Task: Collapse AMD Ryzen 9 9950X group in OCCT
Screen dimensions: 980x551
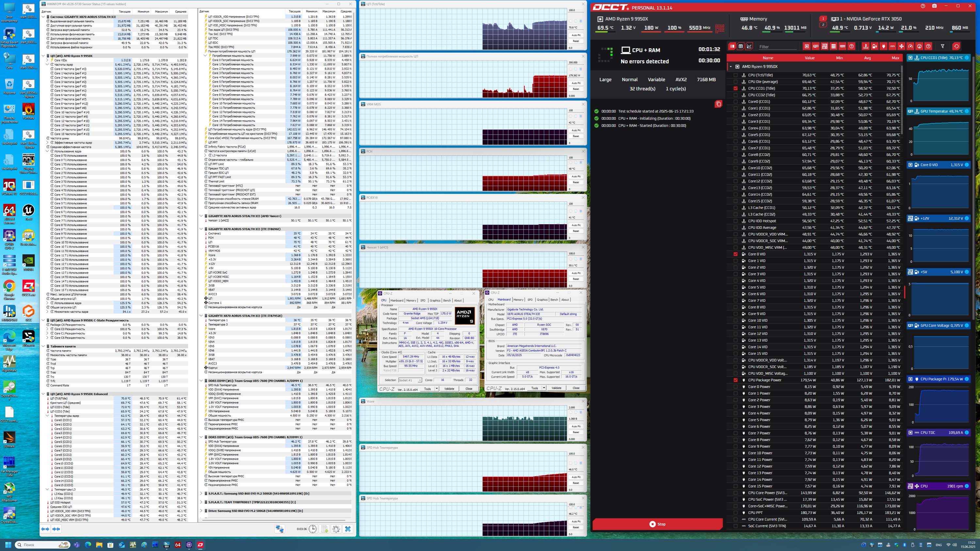Action: point(730,67)
